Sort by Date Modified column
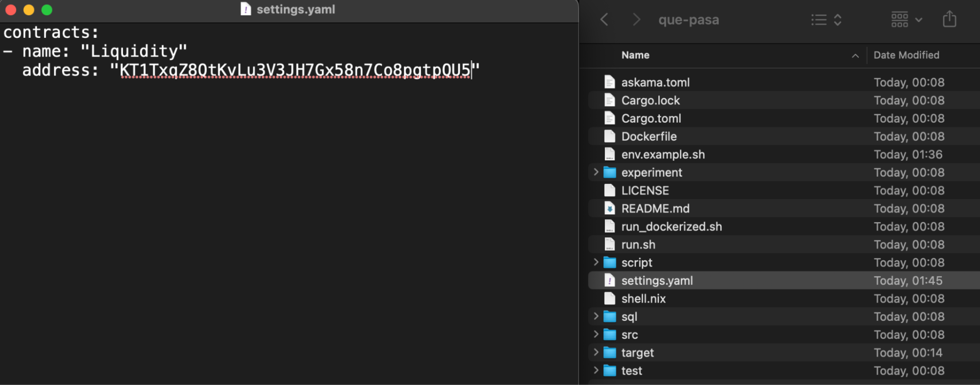The image size is (980, 385). pos(906,55)
